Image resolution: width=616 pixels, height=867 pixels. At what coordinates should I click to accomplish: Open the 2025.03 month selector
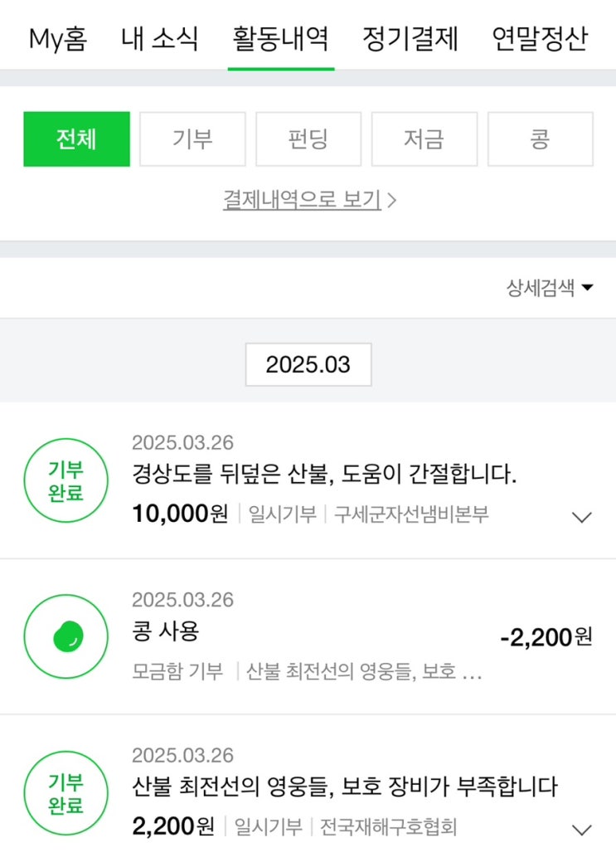point(308,364)
